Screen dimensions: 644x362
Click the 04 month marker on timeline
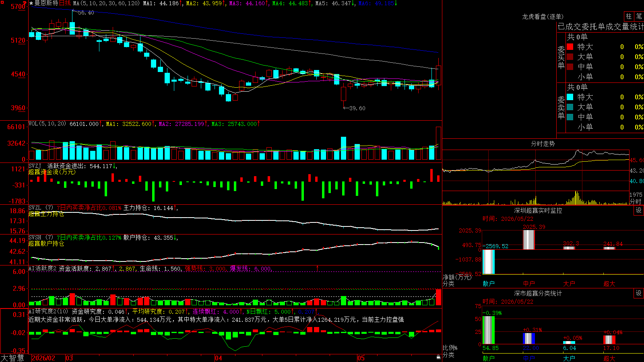[x=219, y=358]
